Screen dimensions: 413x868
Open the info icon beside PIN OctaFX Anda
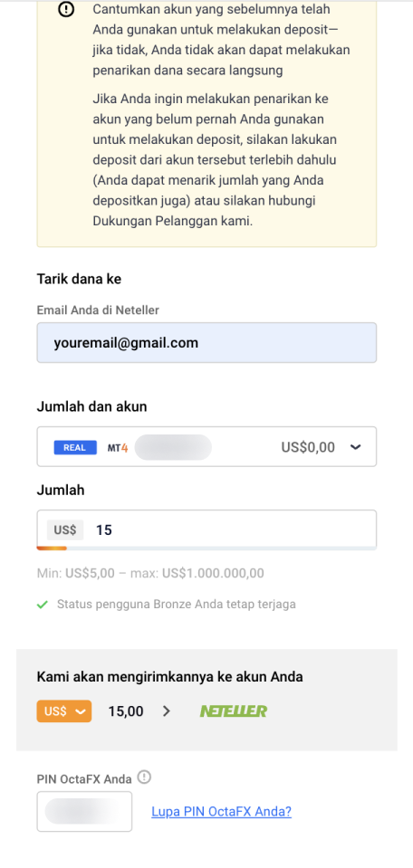pyautogui.click(x=144, y=777)
